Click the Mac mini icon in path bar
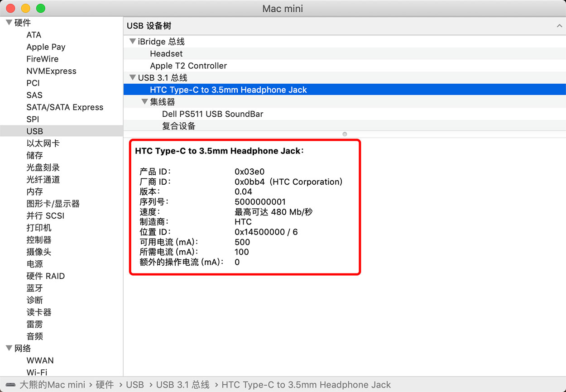 click(10, 385)
